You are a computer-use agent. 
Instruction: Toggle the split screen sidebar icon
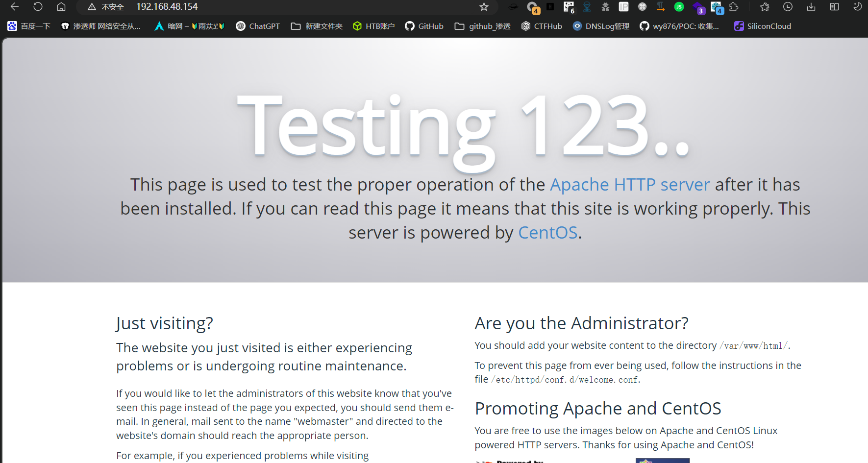point(834,7)
